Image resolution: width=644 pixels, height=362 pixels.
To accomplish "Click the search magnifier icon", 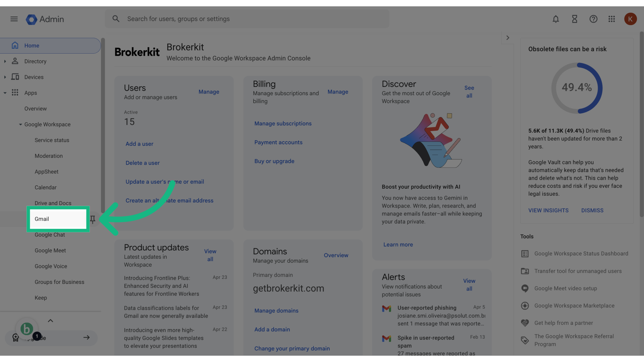I will [116, 19].
